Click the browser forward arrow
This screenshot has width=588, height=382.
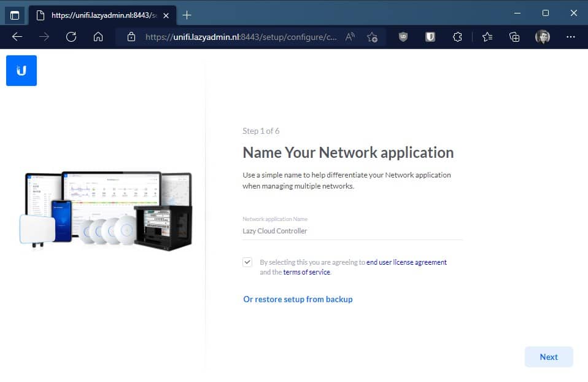click(44, 37)
